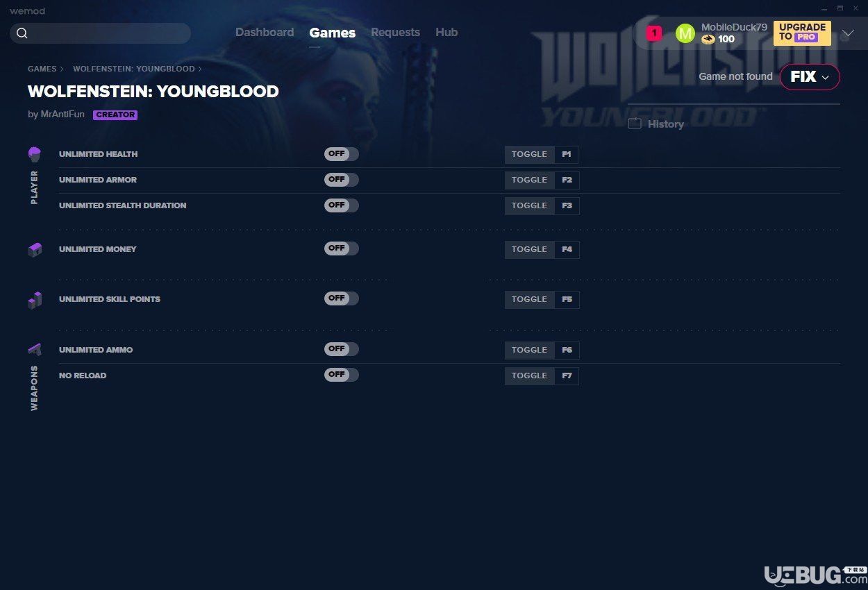
Task: Switch to the Hub tab
Action: [x=446, y=33]
